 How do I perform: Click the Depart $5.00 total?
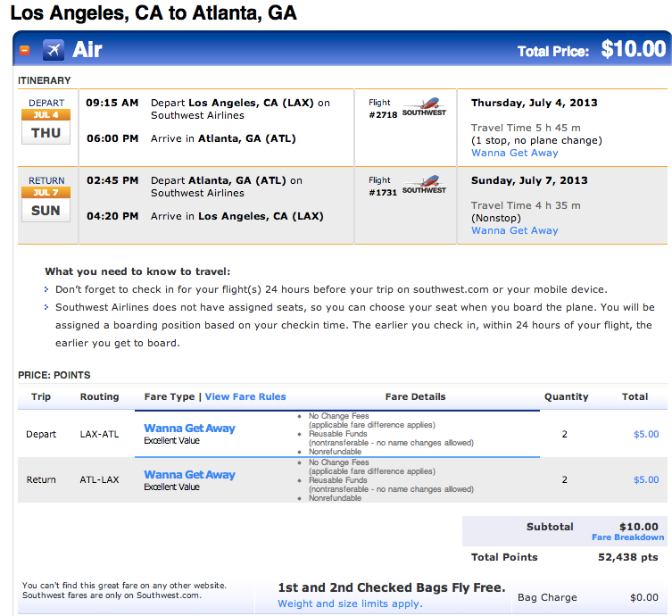645,435
